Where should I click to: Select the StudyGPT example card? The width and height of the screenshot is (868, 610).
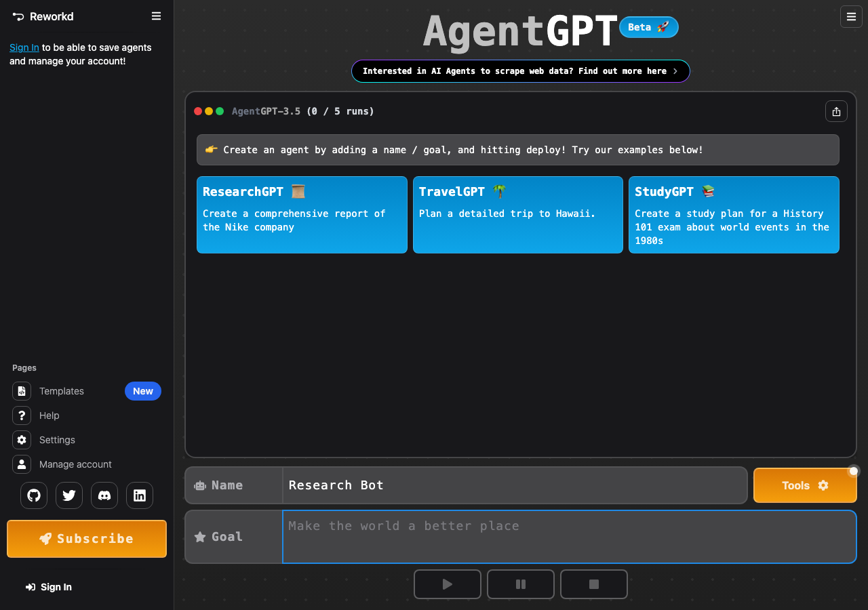coord(734,215)
